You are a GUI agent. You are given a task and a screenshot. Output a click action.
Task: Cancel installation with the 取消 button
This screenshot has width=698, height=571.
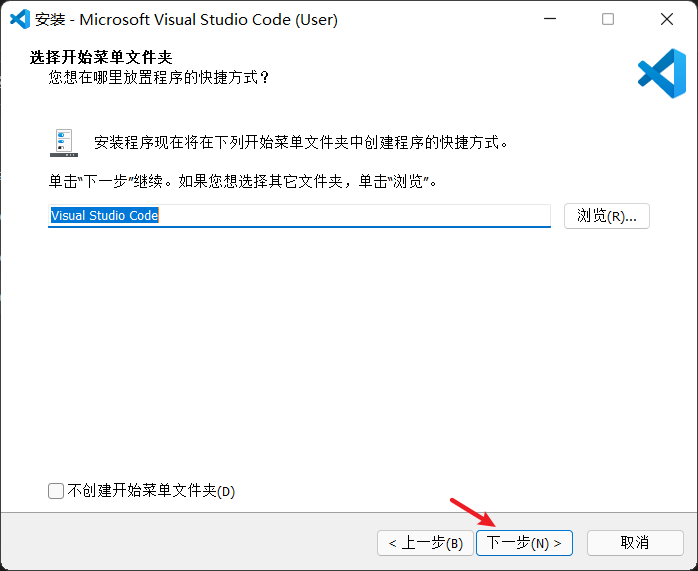pos(635,543)
